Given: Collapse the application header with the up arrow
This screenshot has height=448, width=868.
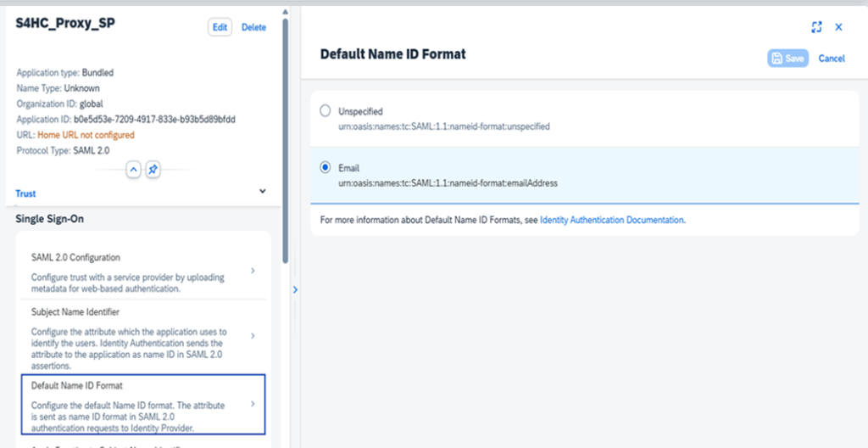Looking at the screenshot, I should coord(133,169).
